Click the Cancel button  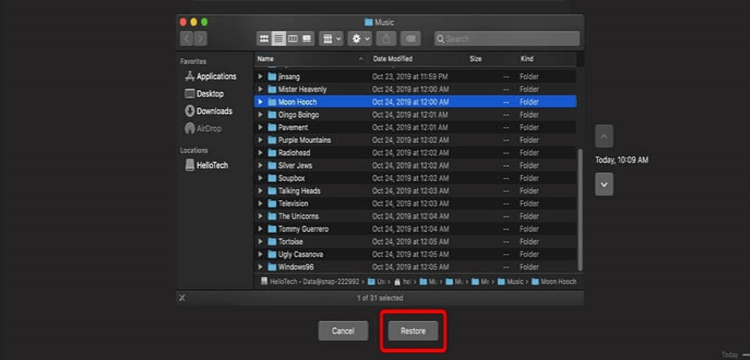pos(343,331)
